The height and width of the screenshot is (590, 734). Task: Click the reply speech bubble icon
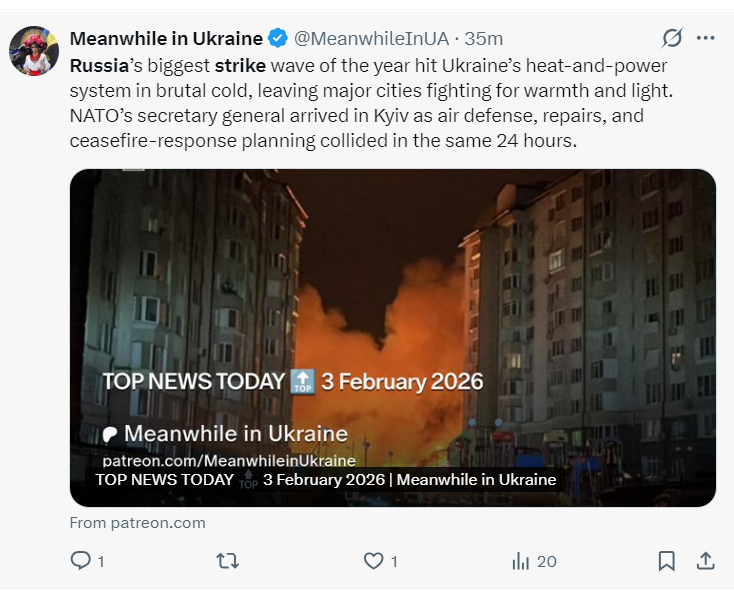pos(81,560)
